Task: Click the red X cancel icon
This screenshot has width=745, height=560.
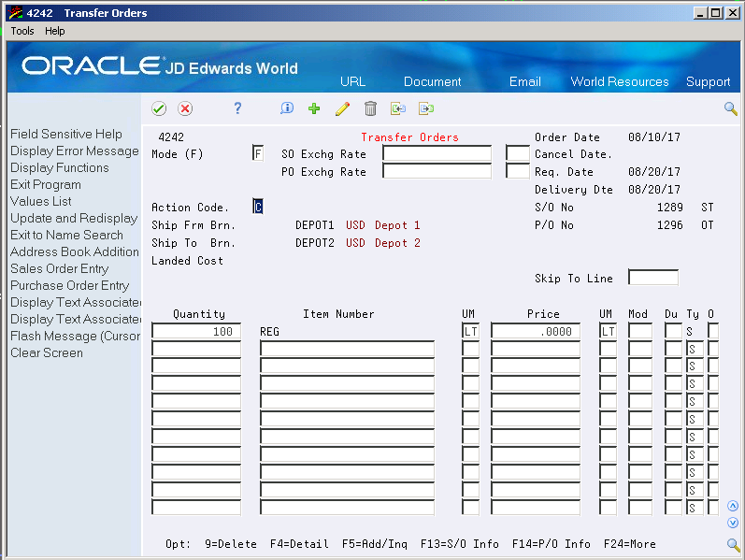Action: (x=185, y=108)
